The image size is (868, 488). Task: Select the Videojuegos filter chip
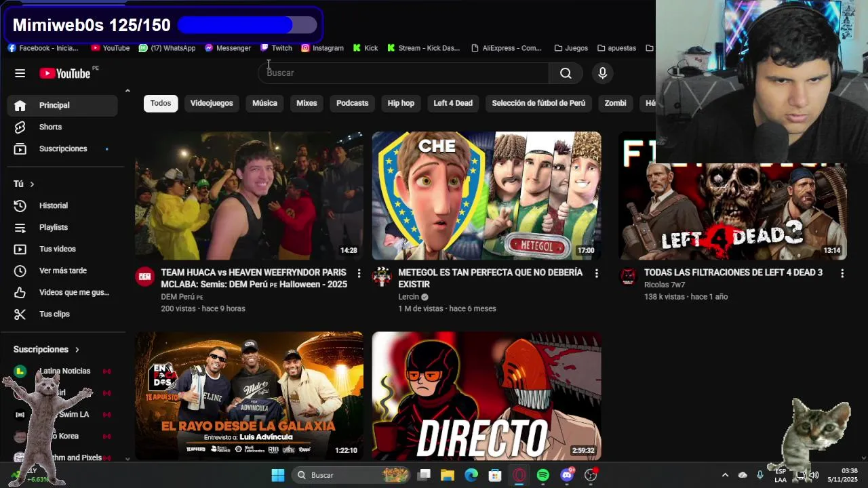click(x=212, y=103)
